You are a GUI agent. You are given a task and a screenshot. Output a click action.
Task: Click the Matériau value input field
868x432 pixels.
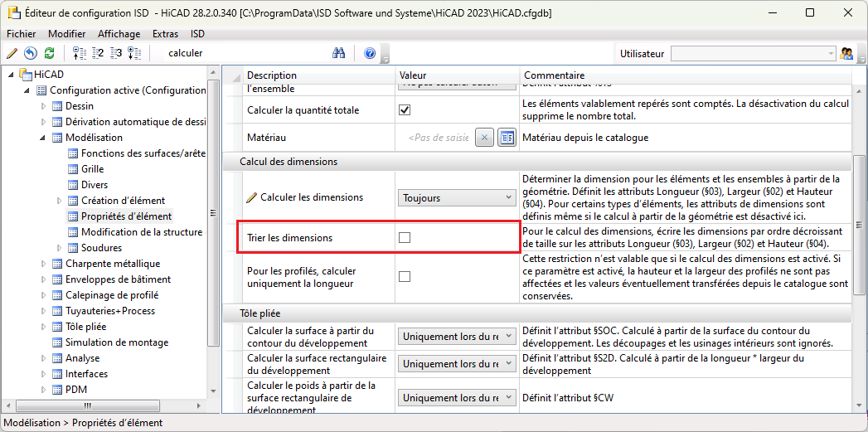click(x=436, y=138)
